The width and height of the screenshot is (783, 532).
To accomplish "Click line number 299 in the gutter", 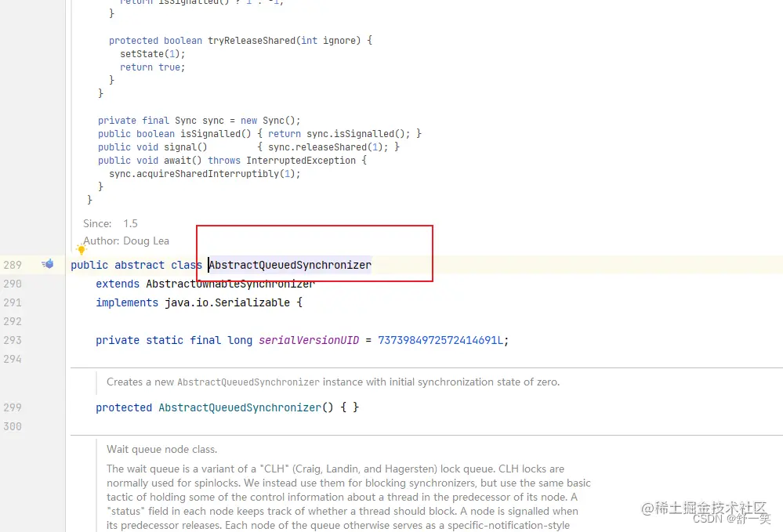I will [x=13, y=407].
